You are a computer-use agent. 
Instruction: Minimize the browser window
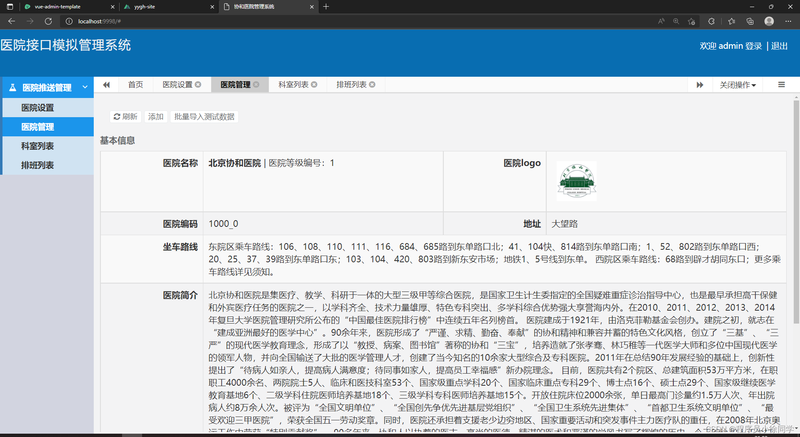(x=752, y=7)
